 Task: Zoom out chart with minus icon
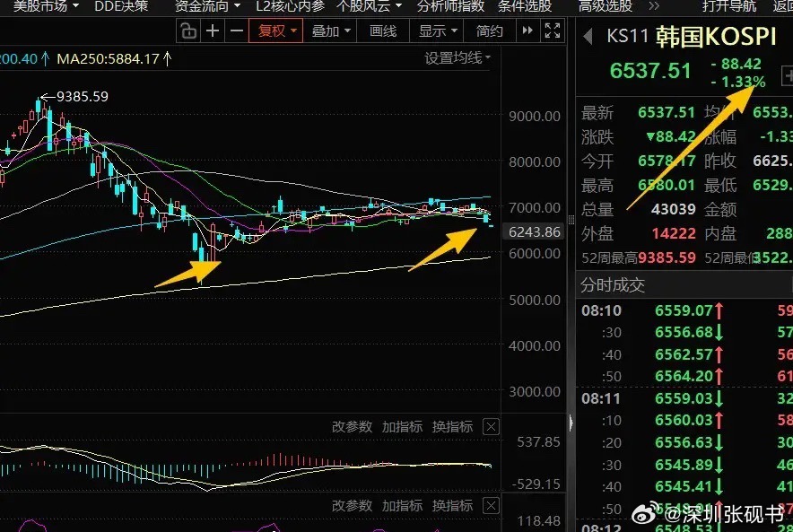[236, 31]
